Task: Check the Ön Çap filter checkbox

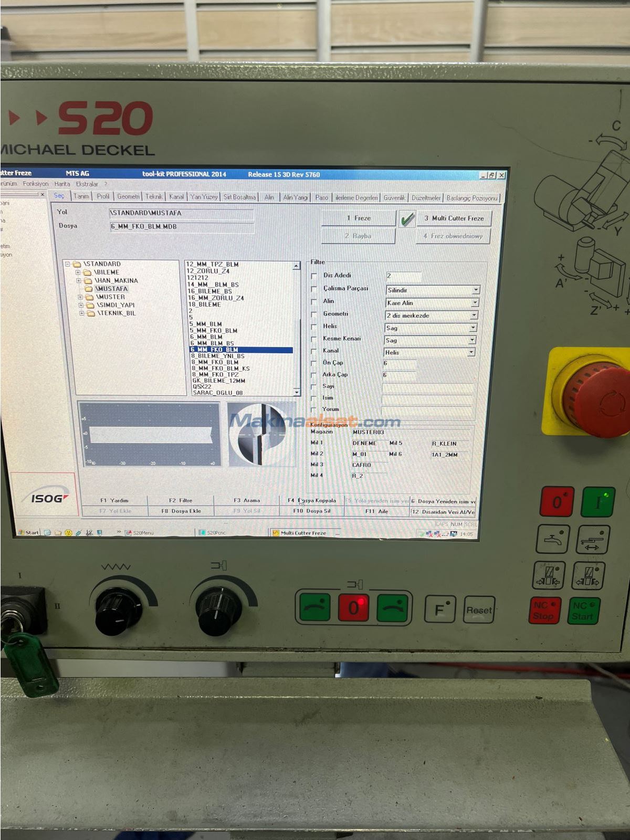Action: click(x=314, y=363)
